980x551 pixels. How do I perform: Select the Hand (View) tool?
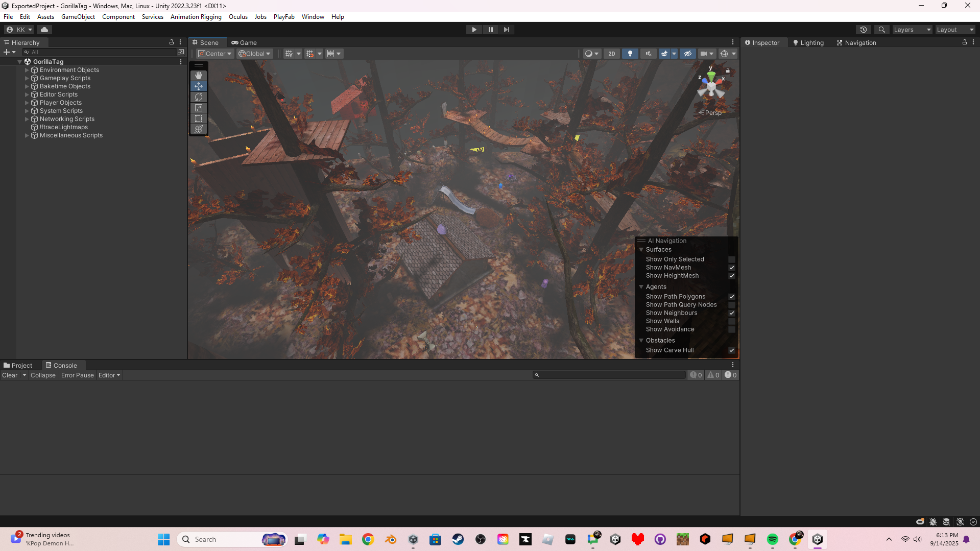coord(199,76)
